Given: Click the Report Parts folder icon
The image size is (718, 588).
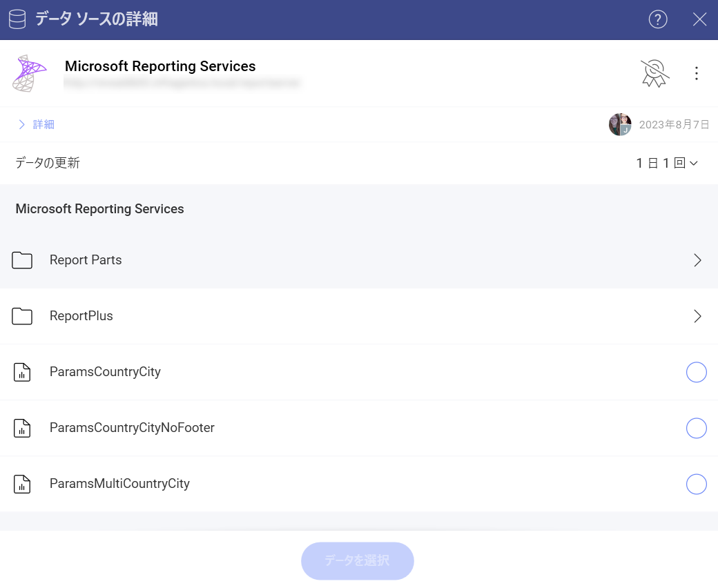Looking at the screenshot, I should pyautogui.click(x=22, y=260).
